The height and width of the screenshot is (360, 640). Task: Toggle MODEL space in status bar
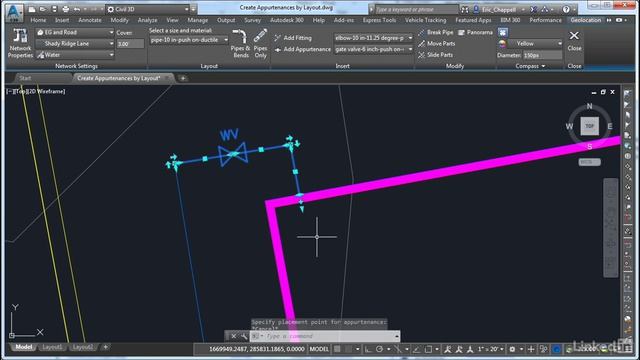pos(319,349)
